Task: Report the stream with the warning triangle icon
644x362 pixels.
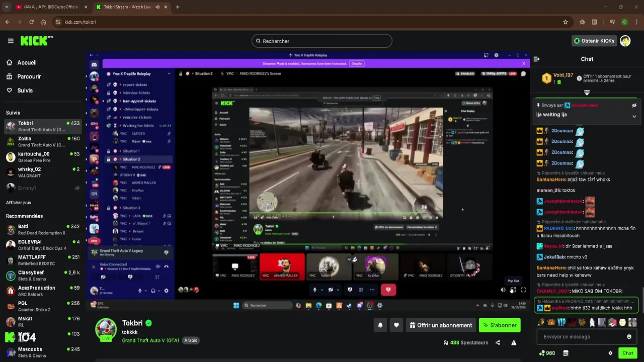Action: tap(514, 342)
